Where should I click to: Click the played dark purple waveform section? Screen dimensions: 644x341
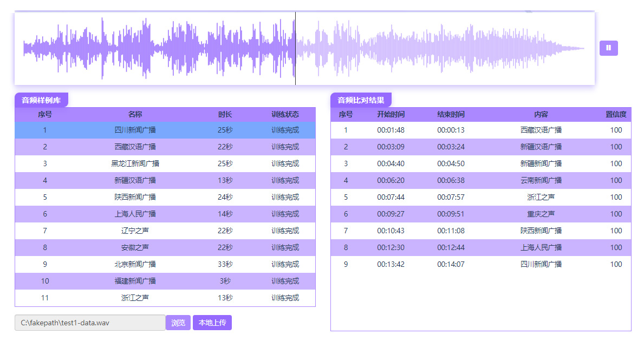pyautogui.click(x=159, y=48)
